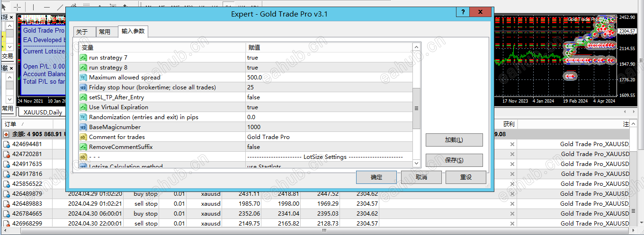Click the icon beside 'Comment for trades'

[x=83, y=137]
